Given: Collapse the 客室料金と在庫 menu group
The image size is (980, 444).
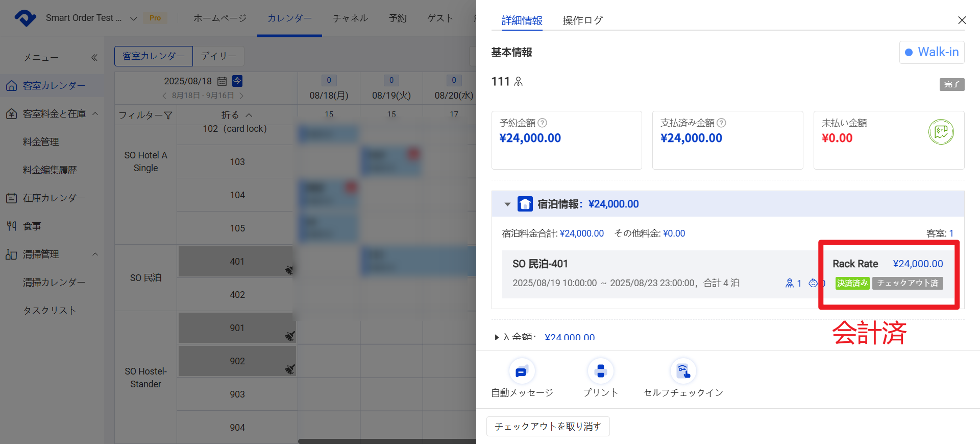Looking at the screenshot, I should 95,113.
